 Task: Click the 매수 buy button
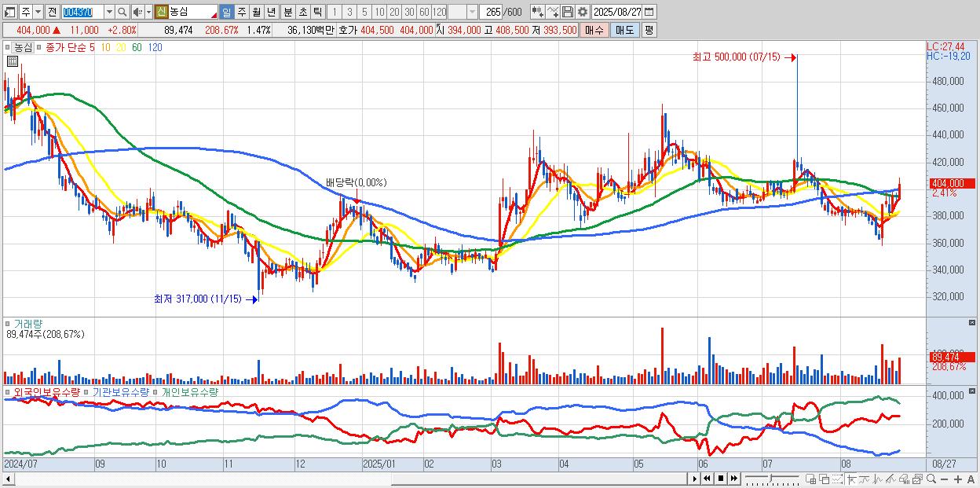coord(594,30)
